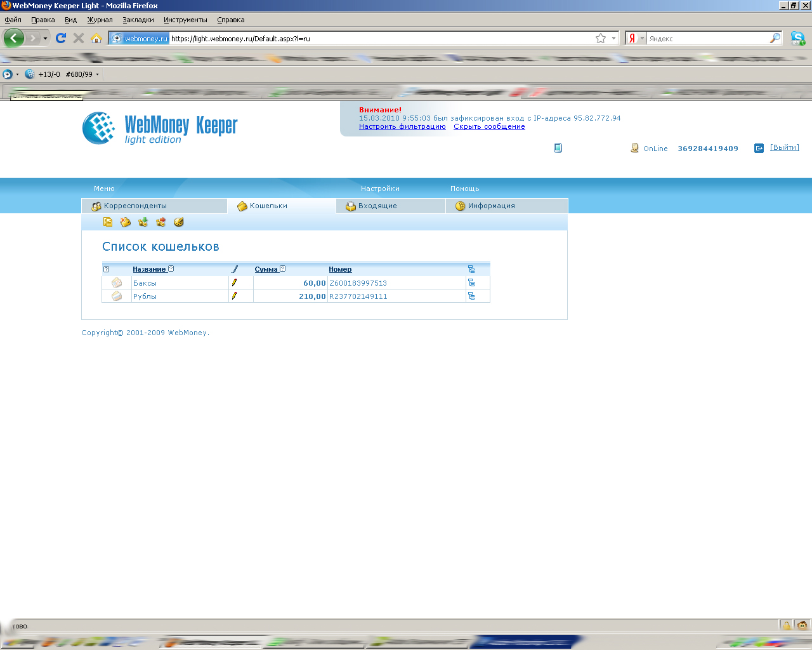812x650 pixels.
Task: Click the Настроить фильтрацию link
Action: (402, 126)
